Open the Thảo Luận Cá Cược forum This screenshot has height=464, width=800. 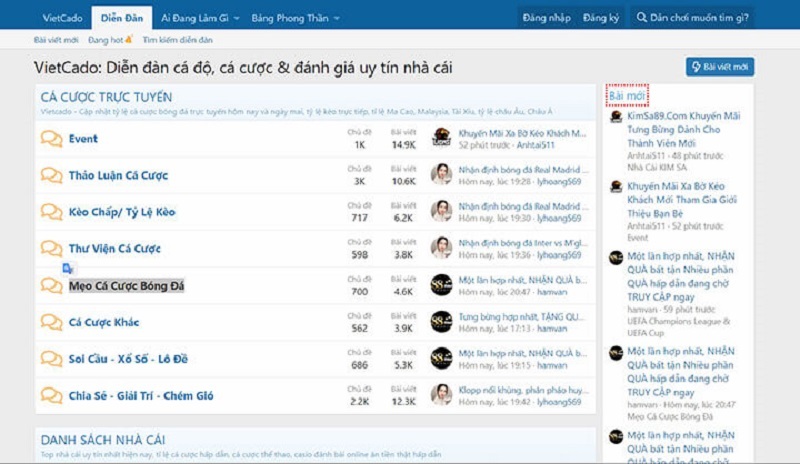[118, 175]
